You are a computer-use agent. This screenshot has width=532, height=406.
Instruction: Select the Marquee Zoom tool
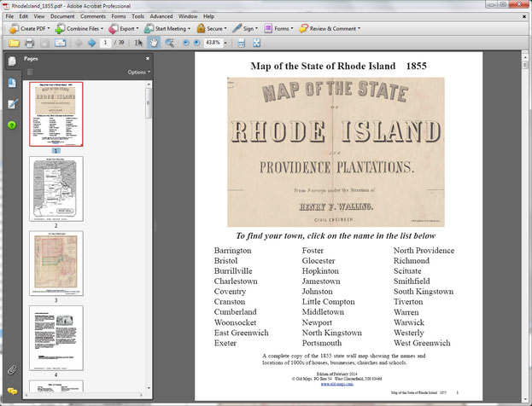pos(170,43)
